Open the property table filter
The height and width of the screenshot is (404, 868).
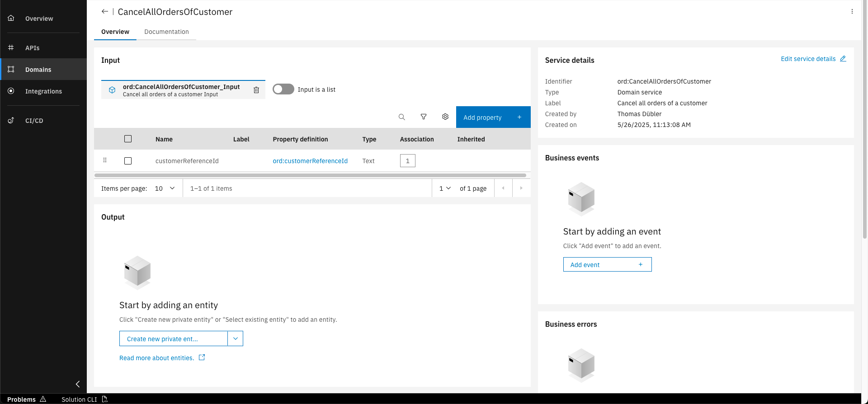pyautogui.click(x=424, y=117)
